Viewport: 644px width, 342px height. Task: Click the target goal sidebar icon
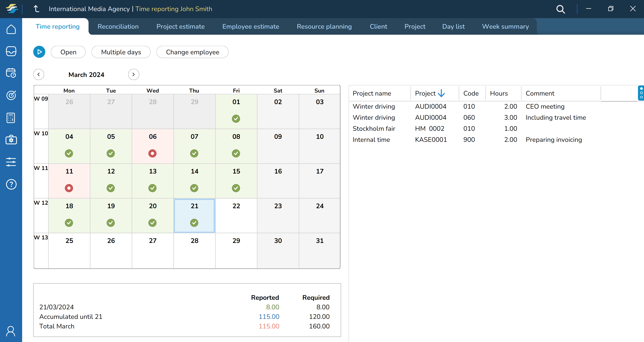[11, 95]
